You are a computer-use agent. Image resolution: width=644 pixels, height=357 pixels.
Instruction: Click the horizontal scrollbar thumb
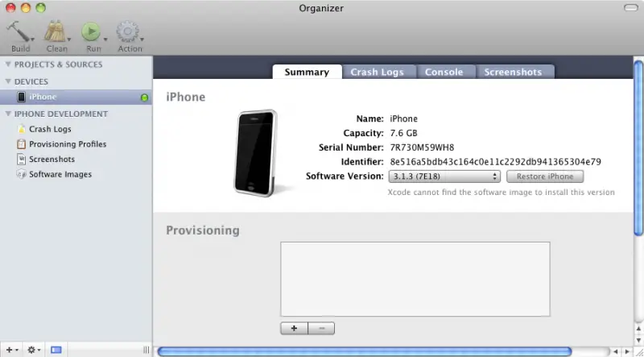click(364, 351)
